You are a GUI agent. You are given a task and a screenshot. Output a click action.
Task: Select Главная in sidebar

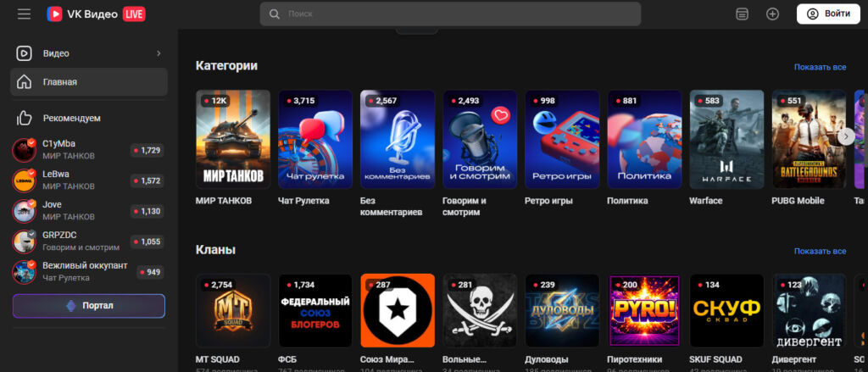pyautogui.click(x=88, y=82)
